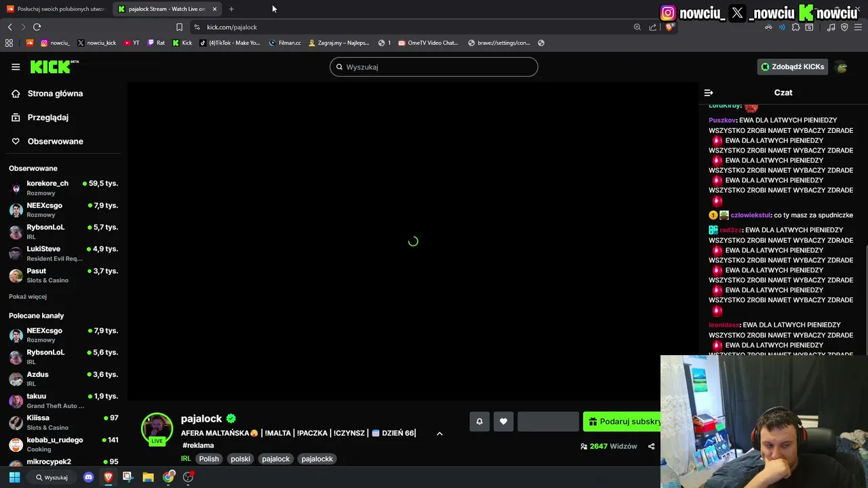868x488 pixels.
Task: Open nowciu_ Instagram bookmark
Action: click(x=56, y=43)
